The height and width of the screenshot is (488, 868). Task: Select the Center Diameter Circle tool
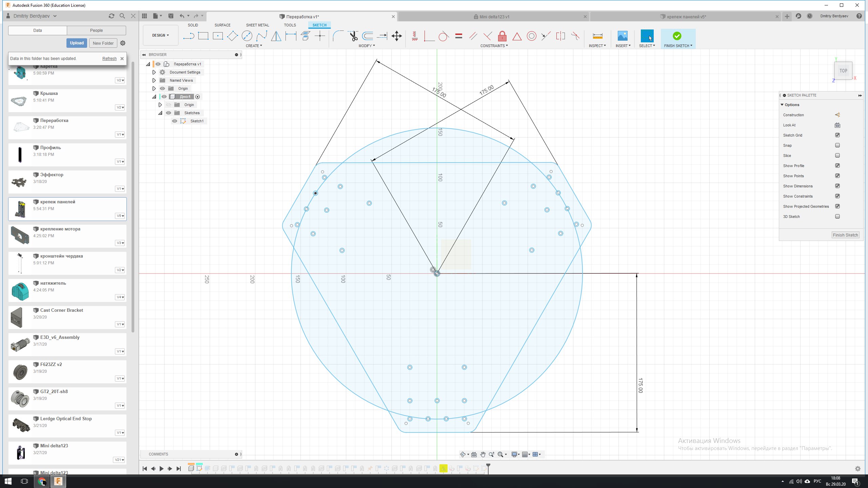(x=247, y=36)
